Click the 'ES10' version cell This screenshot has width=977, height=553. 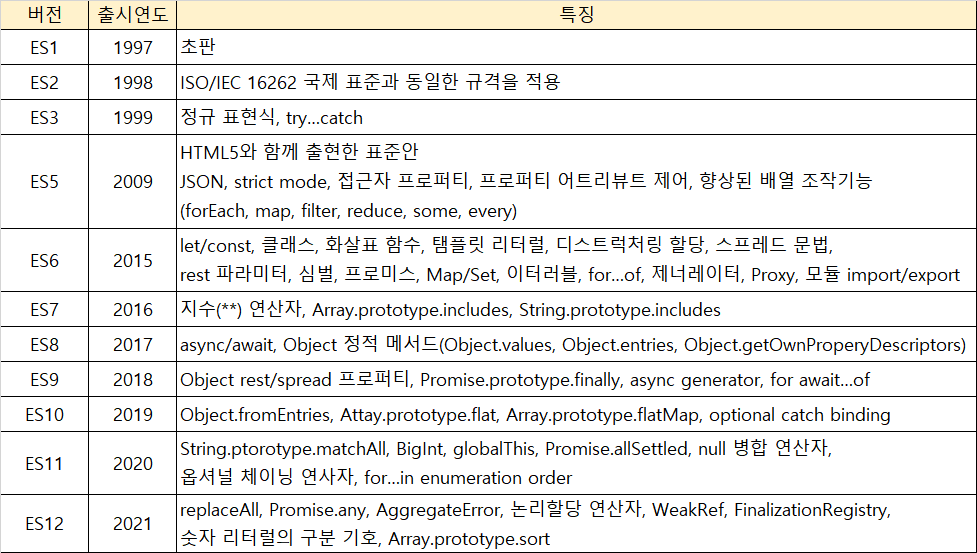(x=44, y=414)
